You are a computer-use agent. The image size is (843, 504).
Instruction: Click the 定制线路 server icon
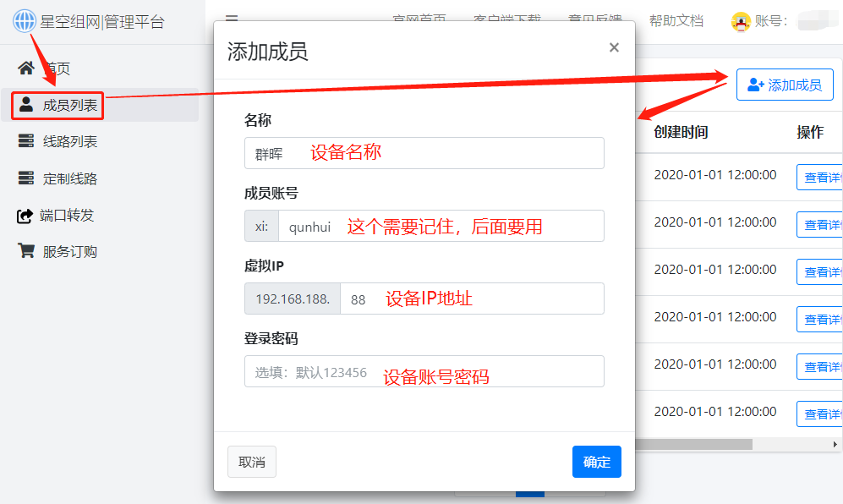click(26, 178)
